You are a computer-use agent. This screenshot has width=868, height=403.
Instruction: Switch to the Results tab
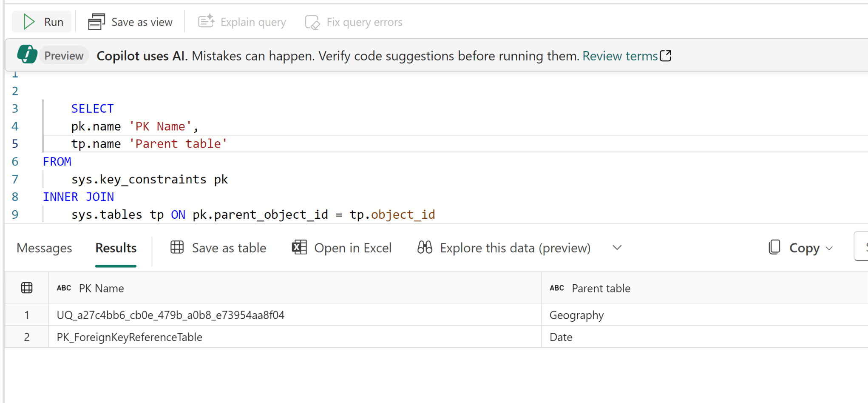coord(116,248)
